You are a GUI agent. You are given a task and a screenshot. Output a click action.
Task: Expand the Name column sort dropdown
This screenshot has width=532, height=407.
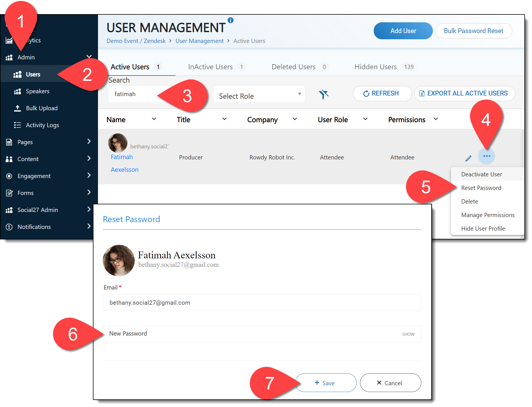point(154,119)
